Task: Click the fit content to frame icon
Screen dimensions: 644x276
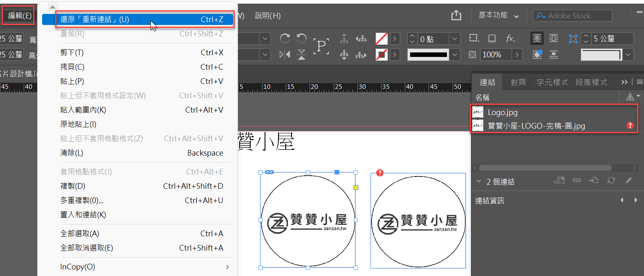Action: coord(474,38)
